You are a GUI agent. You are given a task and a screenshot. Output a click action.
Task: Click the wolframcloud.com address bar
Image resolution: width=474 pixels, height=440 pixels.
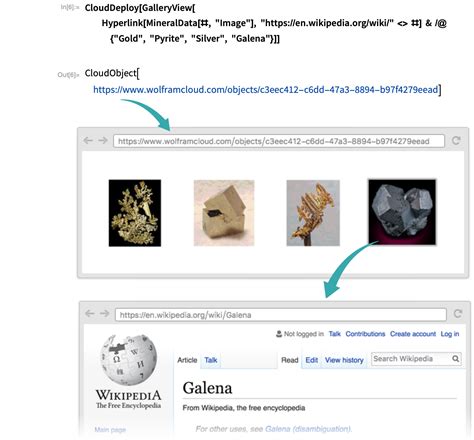pos(279,141)
